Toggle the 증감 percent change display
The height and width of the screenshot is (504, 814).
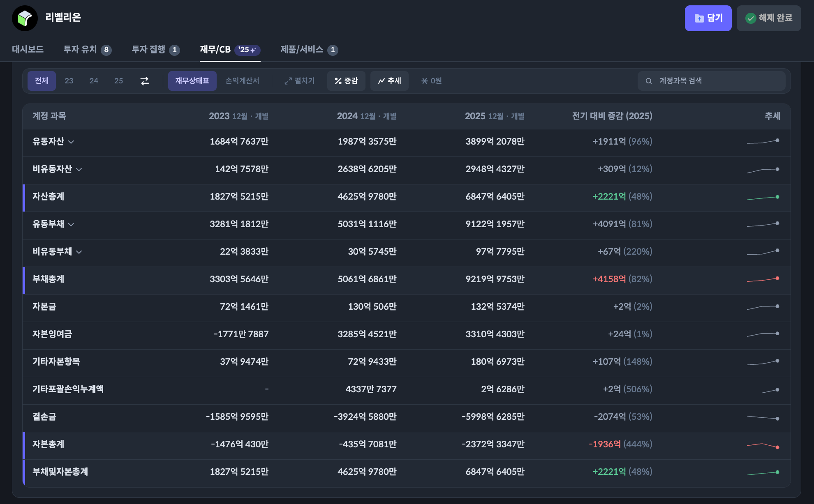[346, 81]
